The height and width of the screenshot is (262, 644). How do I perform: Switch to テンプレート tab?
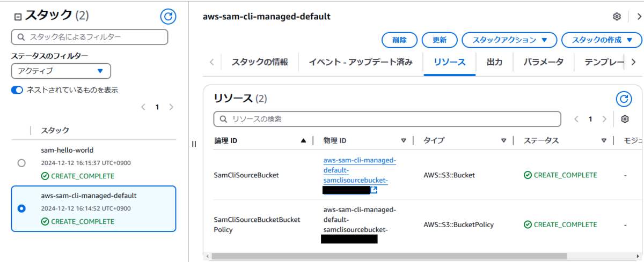pyautogui.click(x=604, y=62)
